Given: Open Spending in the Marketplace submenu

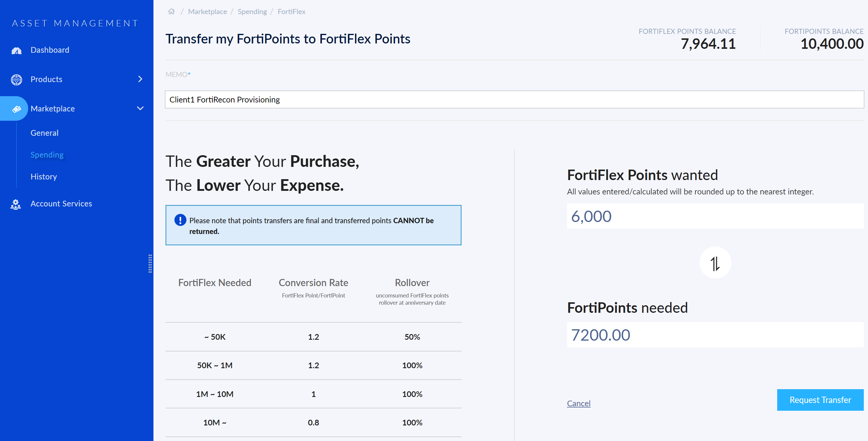Looking at the screenshot, I should 47,155.
